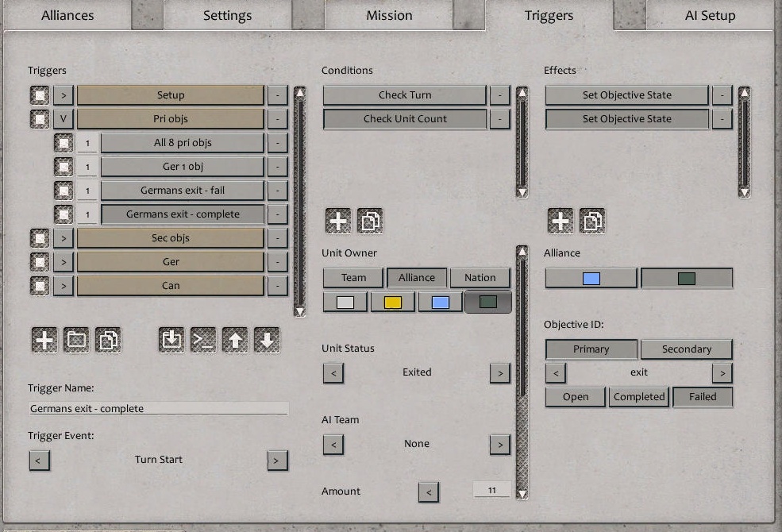The image size is (782, 532).
Task: Add a new condition with the plus icon
Action: pyautogui.click(x=338, y=222)
